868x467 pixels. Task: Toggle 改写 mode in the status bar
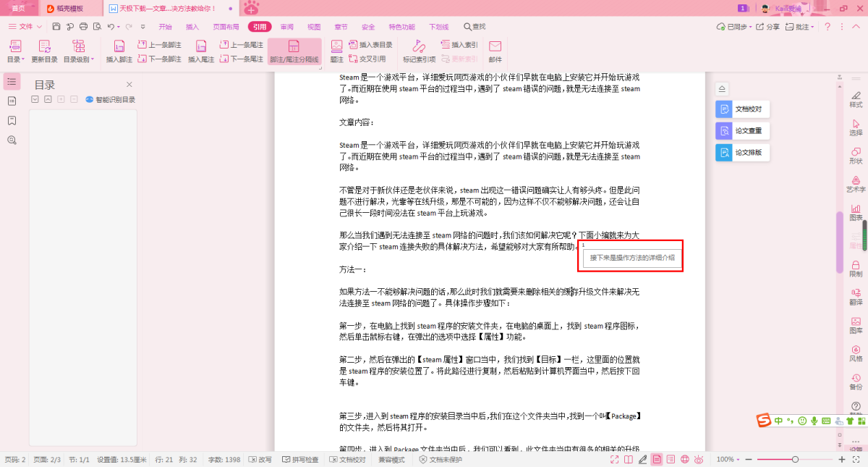[260, 460]
